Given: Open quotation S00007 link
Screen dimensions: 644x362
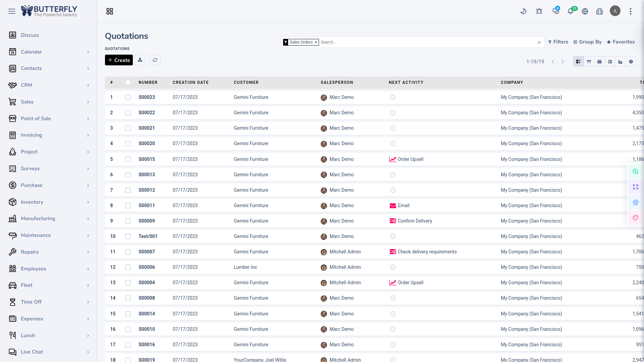Looking at the screenshot, I should click(147, 252).
